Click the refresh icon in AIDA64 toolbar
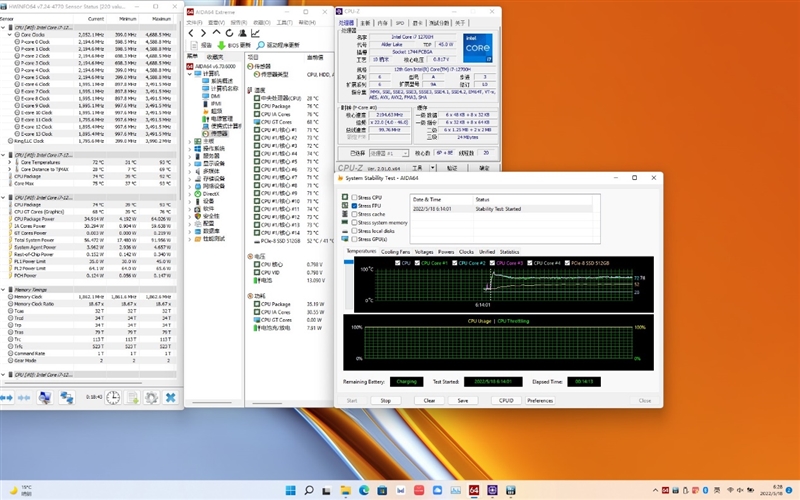Viewport: 800px width, 500px height. (230, 33)
